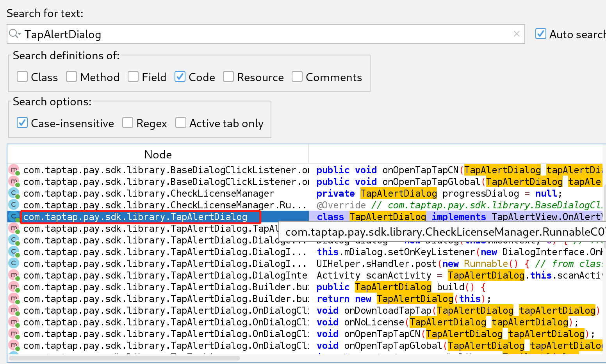
Task: Uncheck the Code search checkbox
Action: [x=180, y=77]
